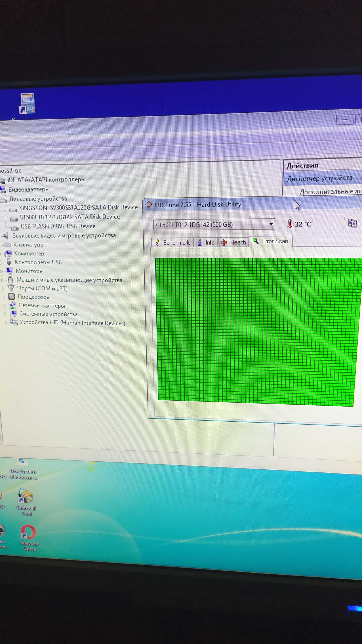The width and height of the screenshot is (362, 644).
Task: Click the Компьютер device icon
Action: tap(8, 253)
